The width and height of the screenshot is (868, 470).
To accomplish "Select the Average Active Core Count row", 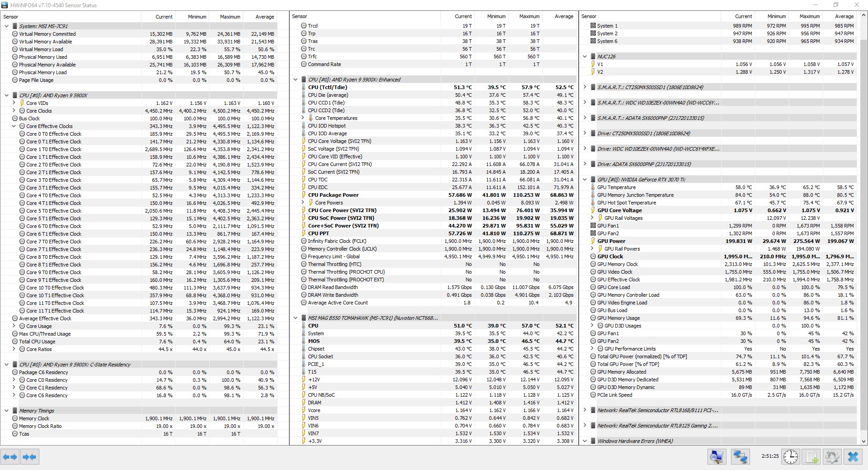I will (x=434, y=303).
